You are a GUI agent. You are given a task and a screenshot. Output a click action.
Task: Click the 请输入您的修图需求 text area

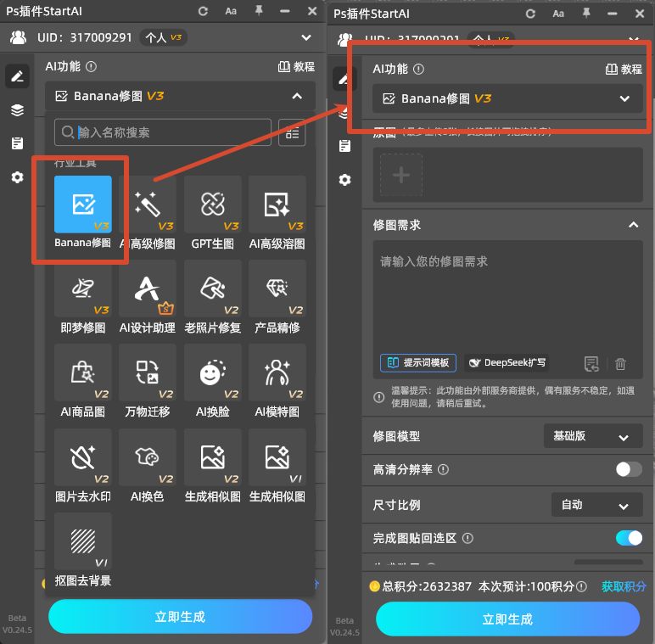click(x=507, y=297)
